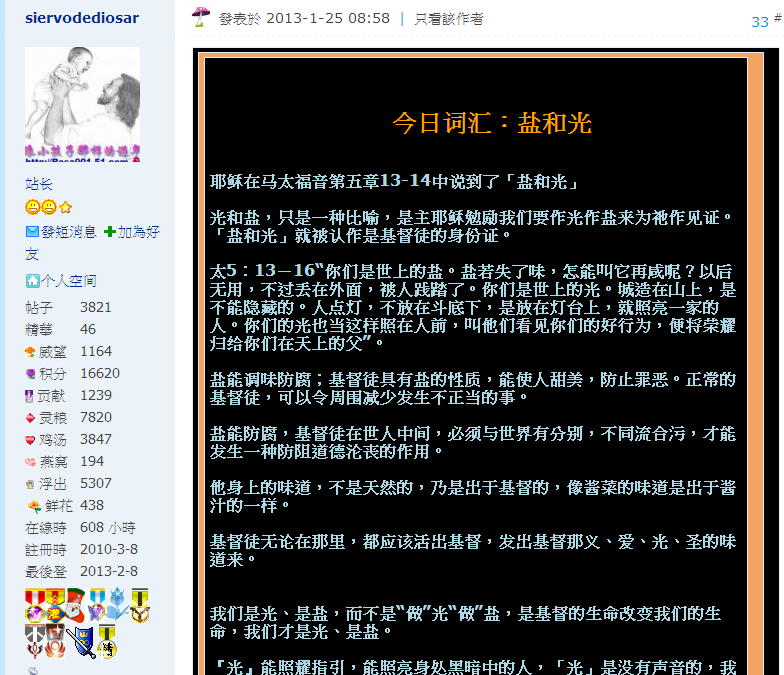Click the line mentioning 马太福音第五章13-14
The height and width of the screenshot is (675, 784).
pyautogui.click(x=394, y=181)
